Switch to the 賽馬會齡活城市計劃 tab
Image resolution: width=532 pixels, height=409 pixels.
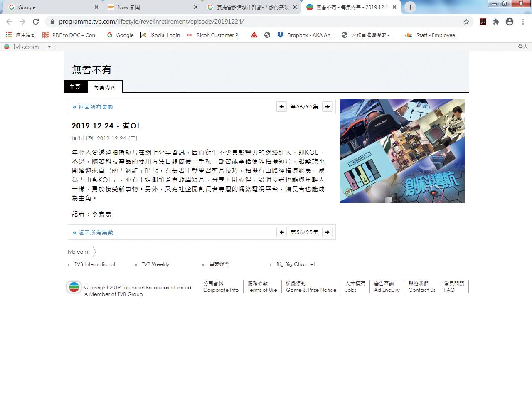251,7
